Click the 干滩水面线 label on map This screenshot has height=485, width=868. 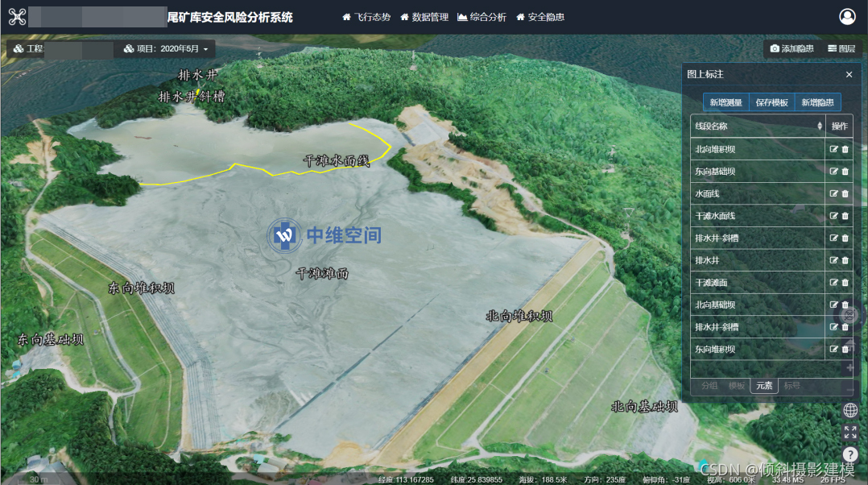coord(337,160)
